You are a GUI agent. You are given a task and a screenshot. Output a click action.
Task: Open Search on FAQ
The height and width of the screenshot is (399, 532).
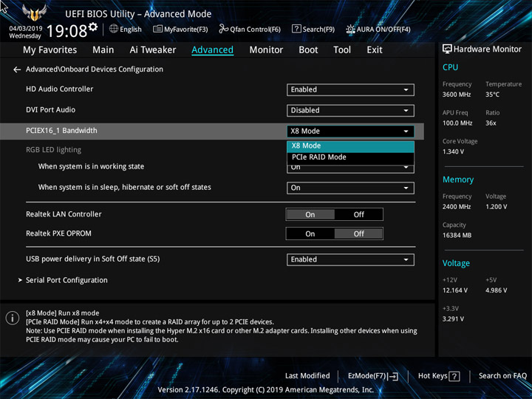502,376
